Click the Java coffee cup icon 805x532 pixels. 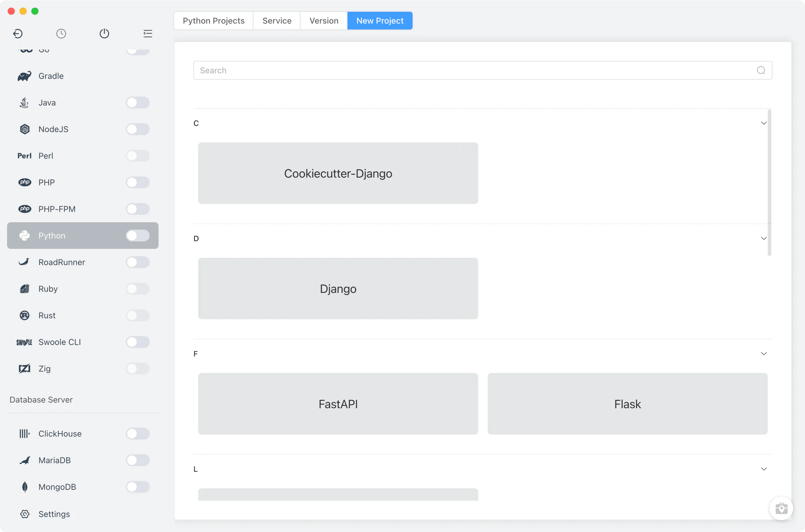tap(24, 103)
